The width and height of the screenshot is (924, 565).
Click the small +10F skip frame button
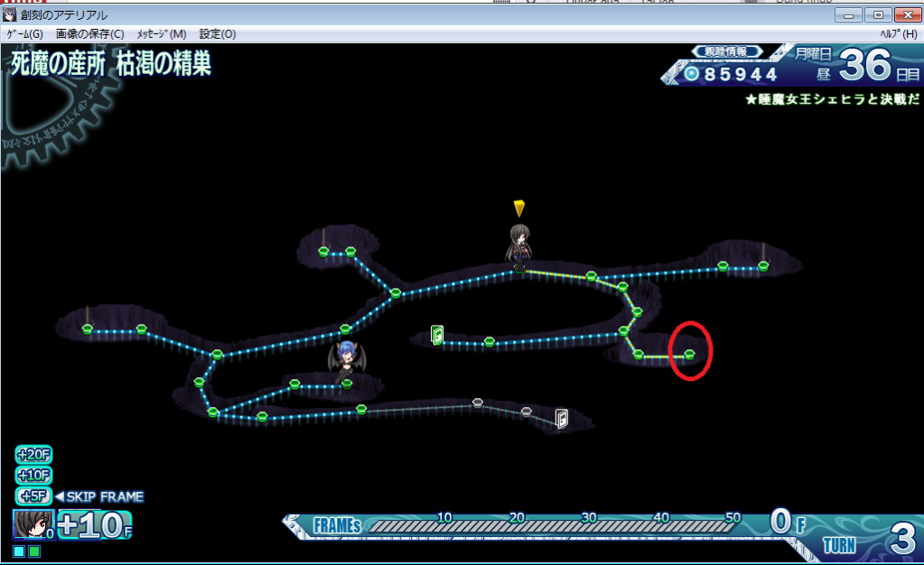(x=33, y=475)
